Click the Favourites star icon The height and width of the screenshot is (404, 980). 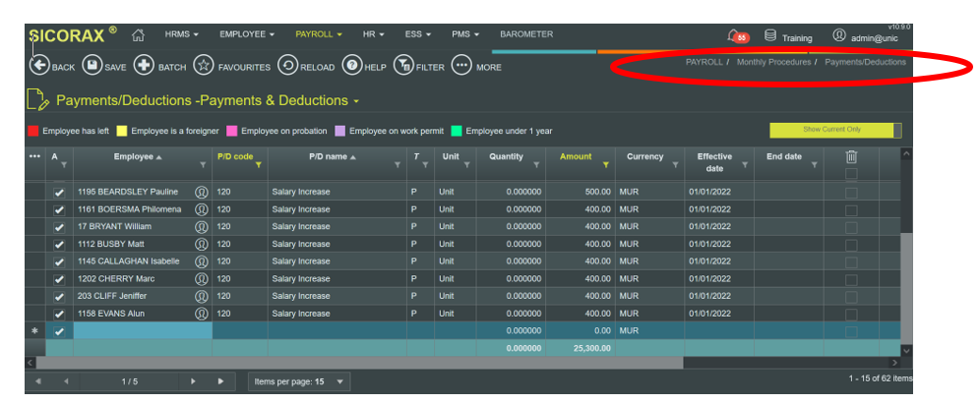click(x=204, y=66)
